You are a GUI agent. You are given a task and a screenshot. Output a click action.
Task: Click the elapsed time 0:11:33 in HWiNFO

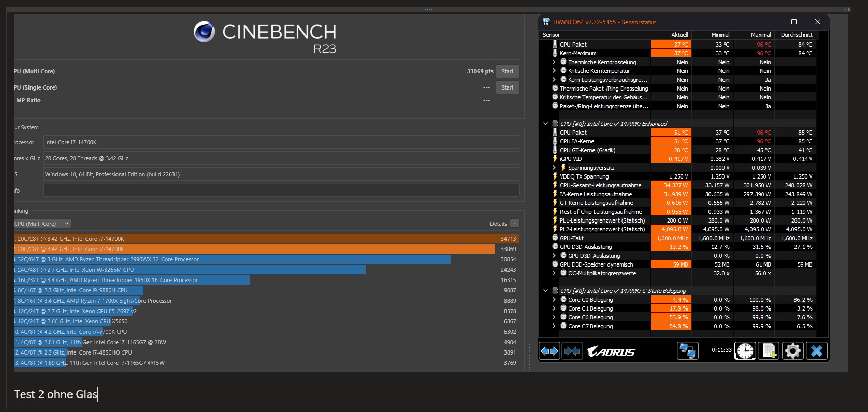(x=721, y=350)
